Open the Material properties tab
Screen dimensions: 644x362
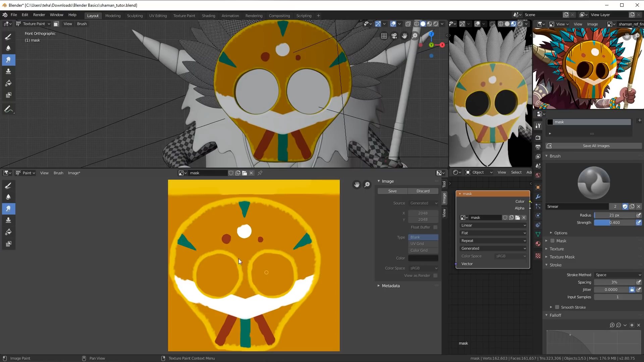point(538,244)
